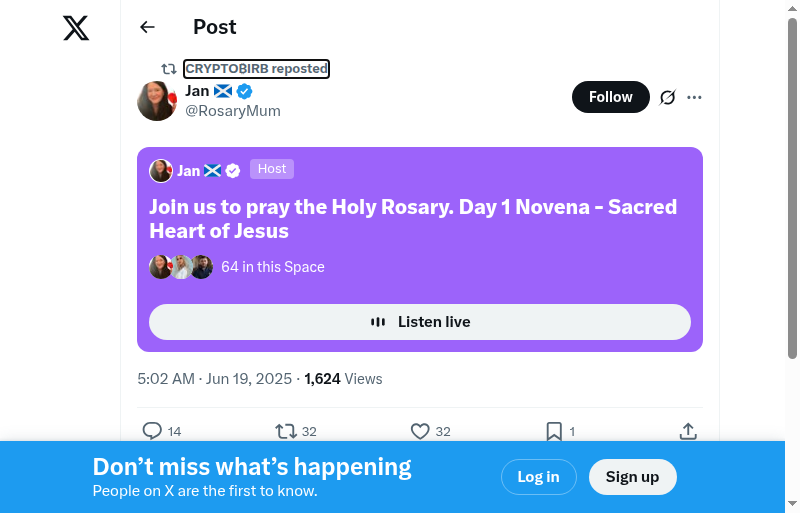Open the three-dot more options menu

tap(695, 97)
